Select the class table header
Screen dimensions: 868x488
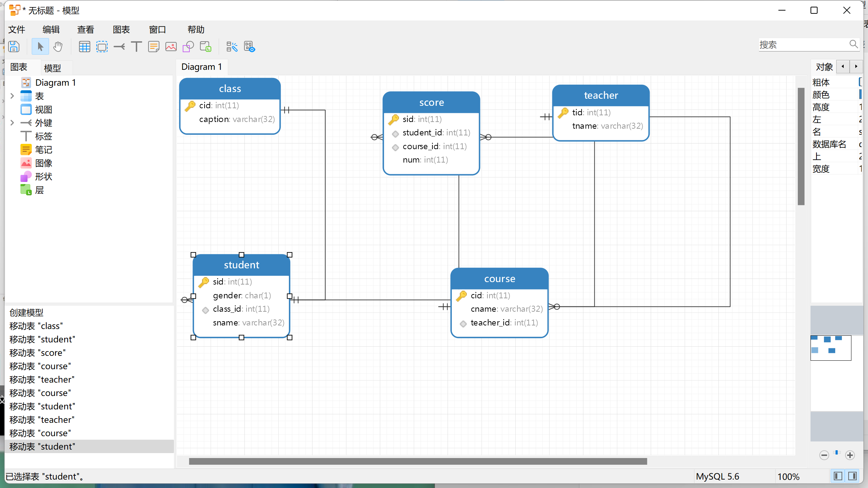[230, 89]
